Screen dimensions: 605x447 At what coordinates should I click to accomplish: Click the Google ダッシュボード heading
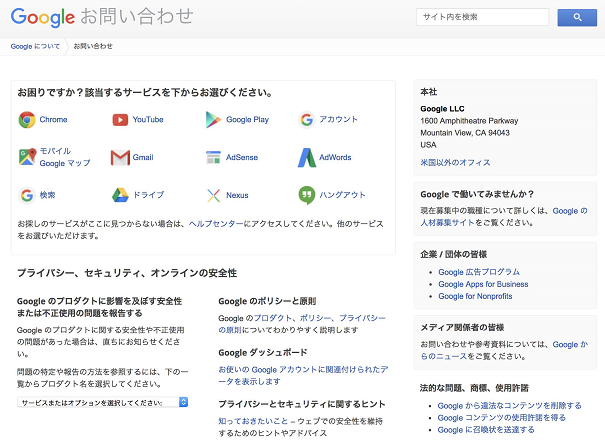263,353
